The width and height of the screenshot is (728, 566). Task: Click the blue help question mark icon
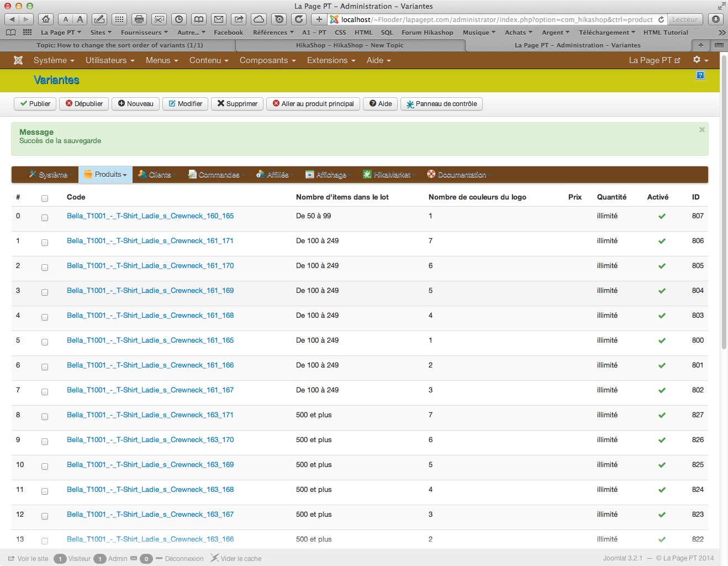pos(700,76)
